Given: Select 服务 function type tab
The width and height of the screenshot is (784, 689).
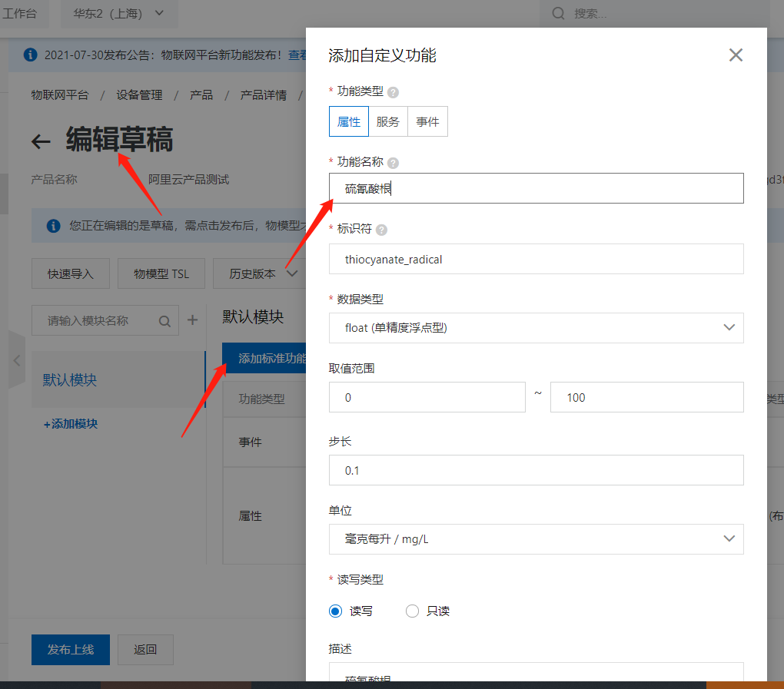Looking at the screenshot, I should coord(388,121).
